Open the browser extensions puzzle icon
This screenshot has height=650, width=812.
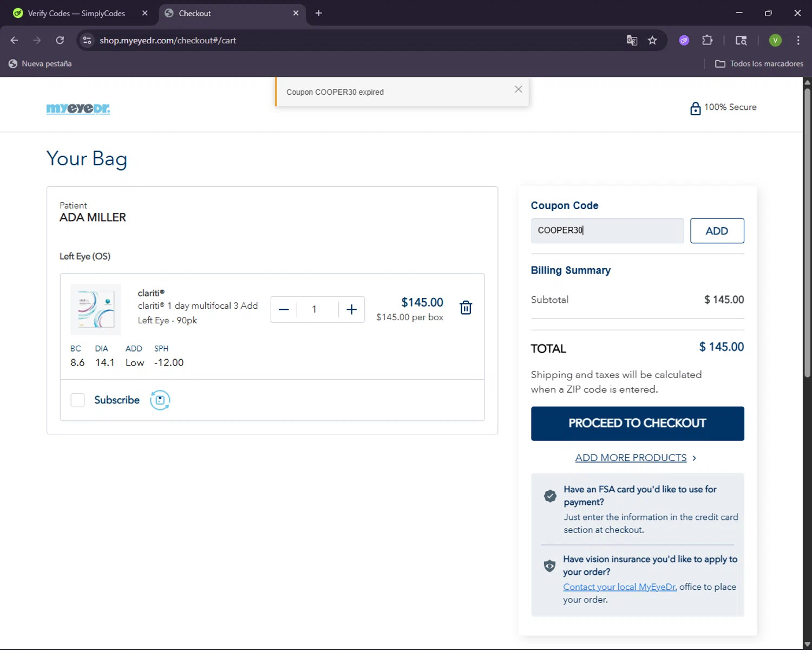pos(707,40)
